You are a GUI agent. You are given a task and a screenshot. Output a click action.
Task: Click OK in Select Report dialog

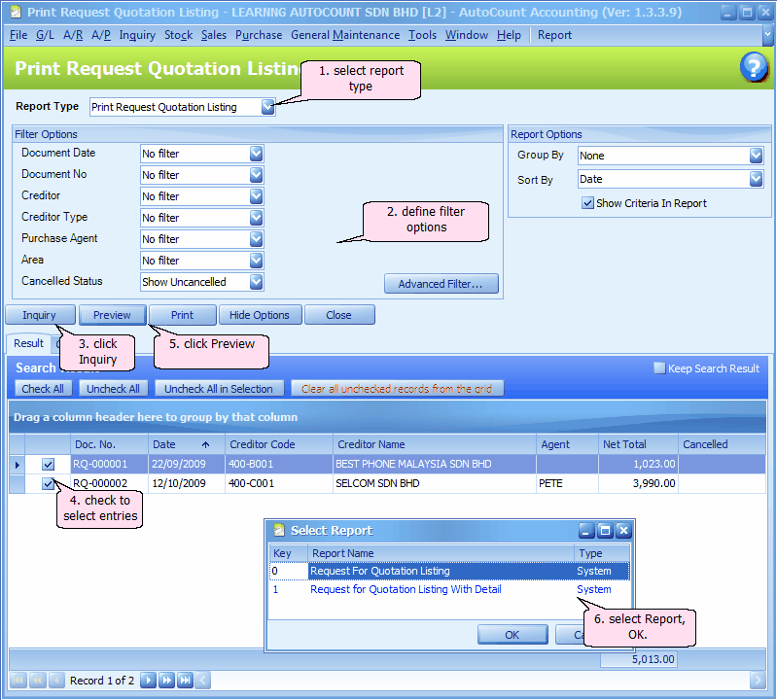[512, 635]
